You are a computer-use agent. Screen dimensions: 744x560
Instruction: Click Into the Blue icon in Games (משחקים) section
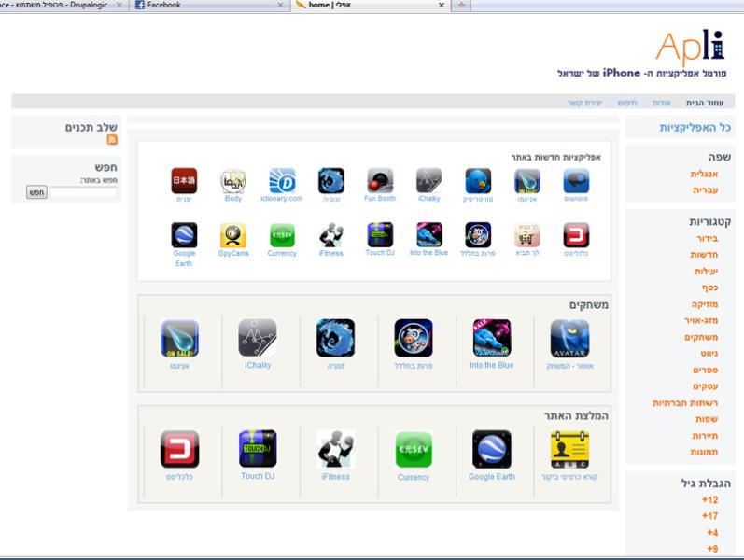(492, 339)
